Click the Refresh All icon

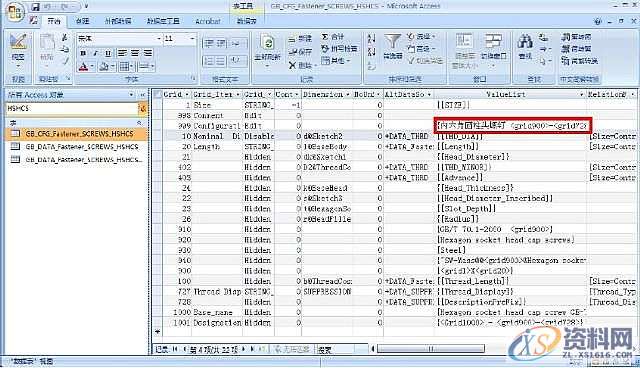pos(267,43)
